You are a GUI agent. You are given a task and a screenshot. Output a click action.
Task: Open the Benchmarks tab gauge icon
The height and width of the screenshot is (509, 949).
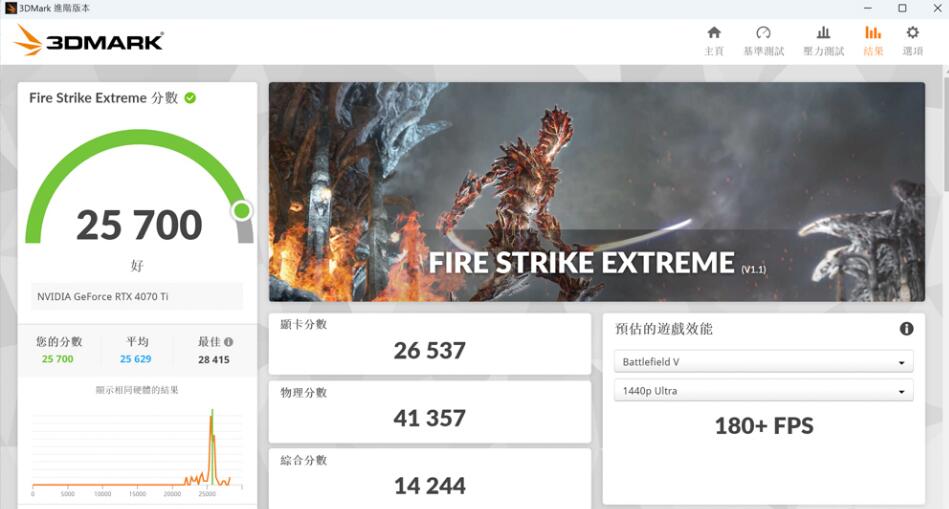[763, 33]
